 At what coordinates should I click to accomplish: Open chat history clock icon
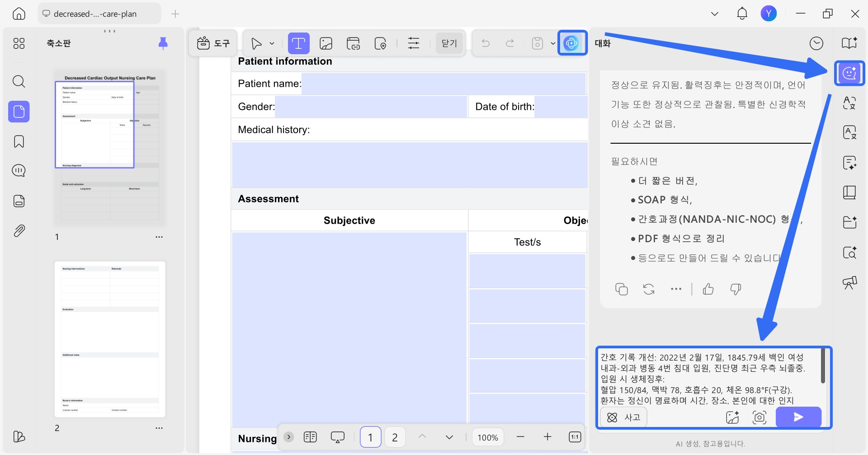[x=816, y=43]
